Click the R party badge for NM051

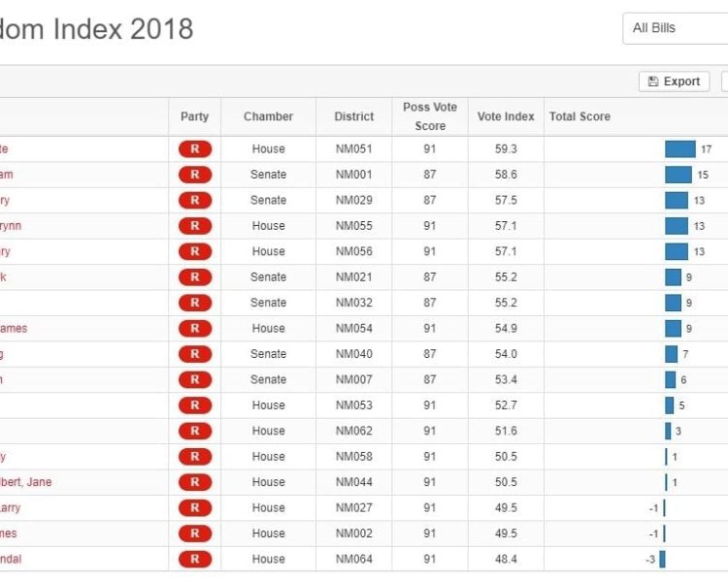point(194,149)
